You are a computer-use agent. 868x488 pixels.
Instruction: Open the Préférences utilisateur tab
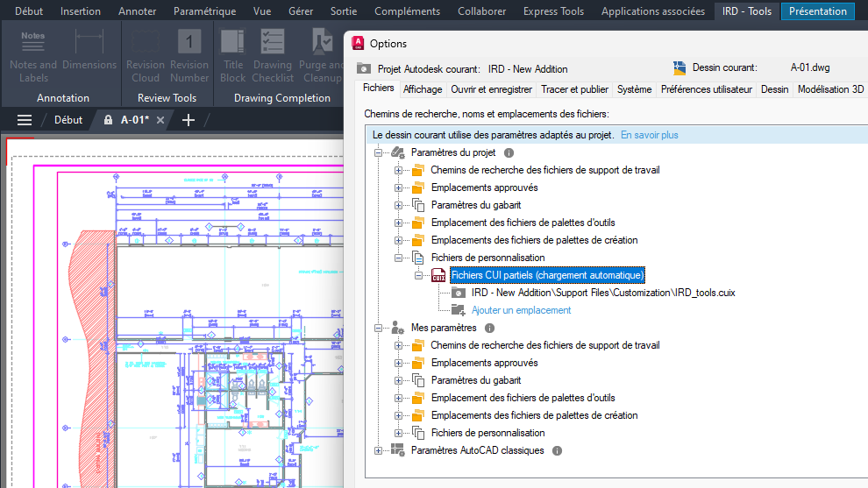(x=707, y=89)
